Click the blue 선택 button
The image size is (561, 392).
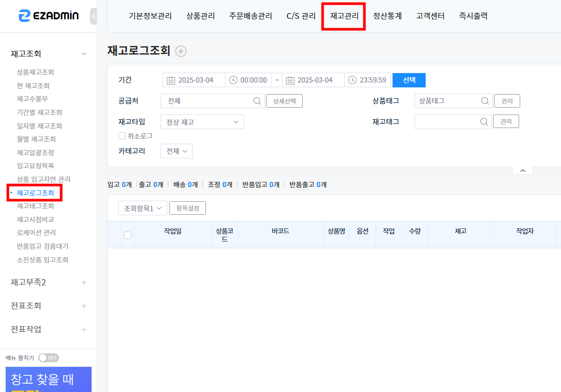click(409, 80)
